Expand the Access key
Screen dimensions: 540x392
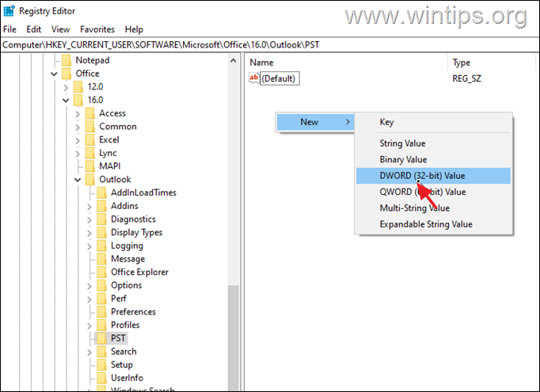click(x=78, y=114)
